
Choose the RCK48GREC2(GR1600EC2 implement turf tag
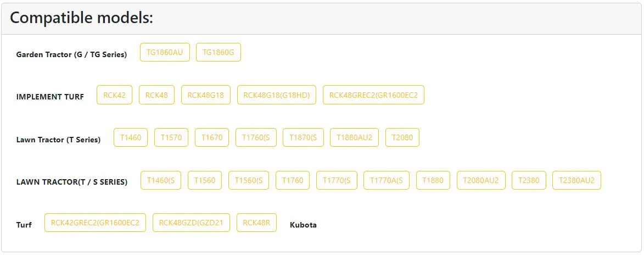tap(373, 95)
